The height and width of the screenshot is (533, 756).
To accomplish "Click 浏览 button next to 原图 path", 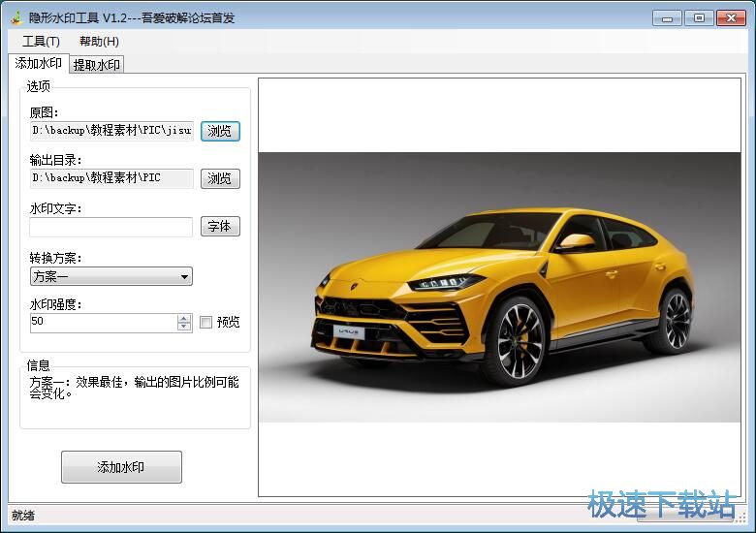I will pos(220,131).
